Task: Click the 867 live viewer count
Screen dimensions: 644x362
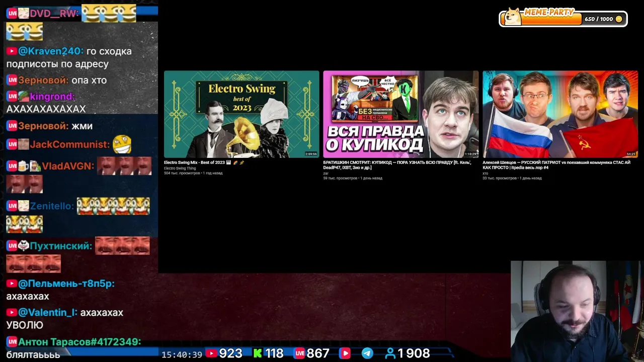Action: (318, 353)
